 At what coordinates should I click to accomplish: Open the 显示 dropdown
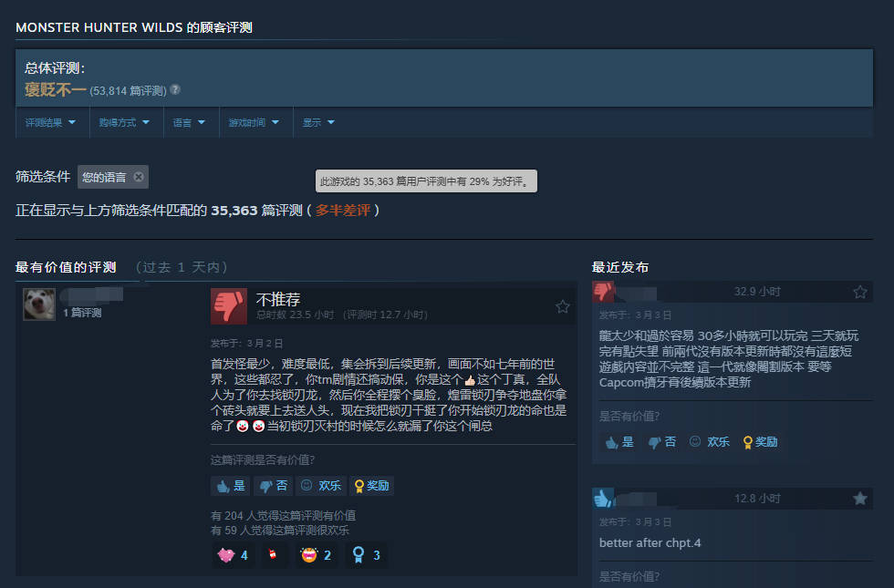tap(318, 122)
